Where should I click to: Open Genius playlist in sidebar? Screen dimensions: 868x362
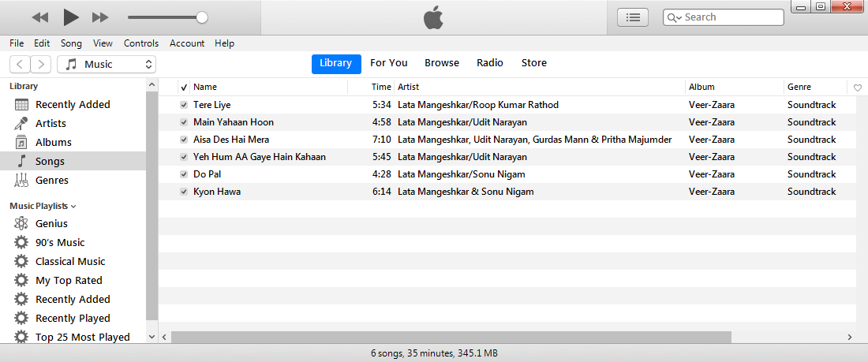[x=51, y=223]
